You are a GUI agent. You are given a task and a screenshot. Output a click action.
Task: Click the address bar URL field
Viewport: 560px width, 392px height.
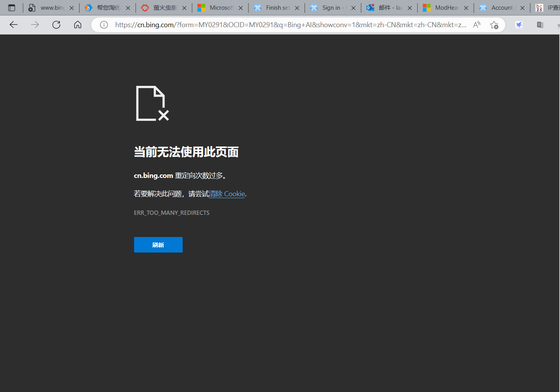tap(291, 25)
